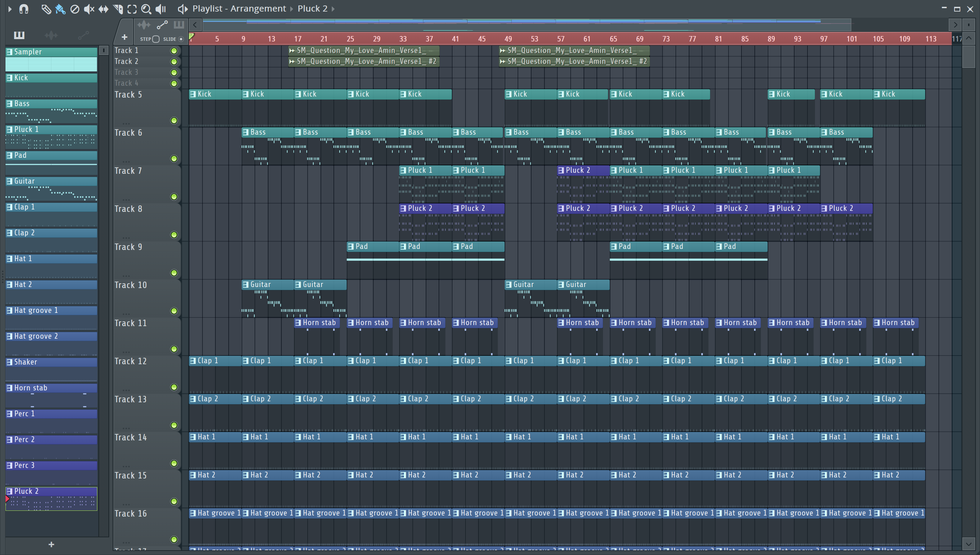Select the Playback scrub tool

(x=161, y=9)
